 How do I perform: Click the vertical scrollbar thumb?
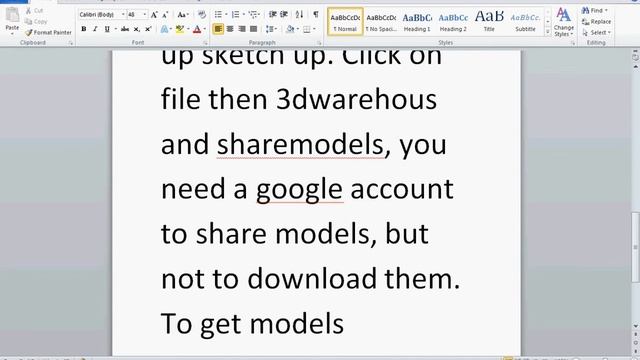pos(635,247)
